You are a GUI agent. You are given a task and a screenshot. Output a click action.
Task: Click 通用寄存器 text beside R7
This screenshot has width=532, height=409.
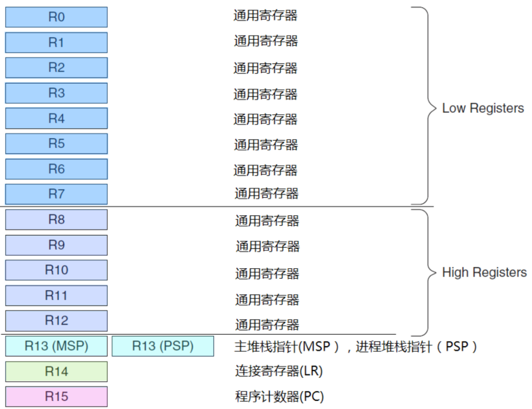[266, 194]
